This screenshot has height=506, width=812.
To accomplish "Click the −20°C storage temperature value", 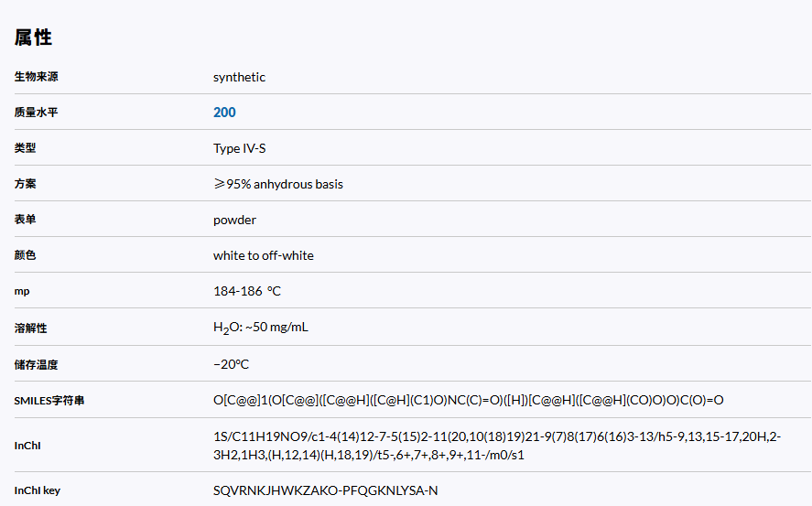I will [231, 364].
